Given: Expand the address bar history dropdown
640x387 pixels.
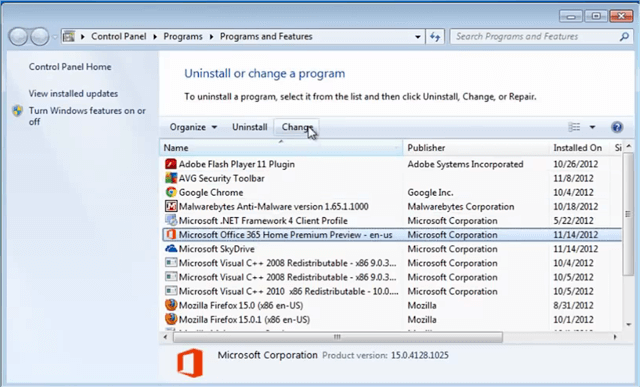Looking at the screenshot, I should tap(418, 37).
